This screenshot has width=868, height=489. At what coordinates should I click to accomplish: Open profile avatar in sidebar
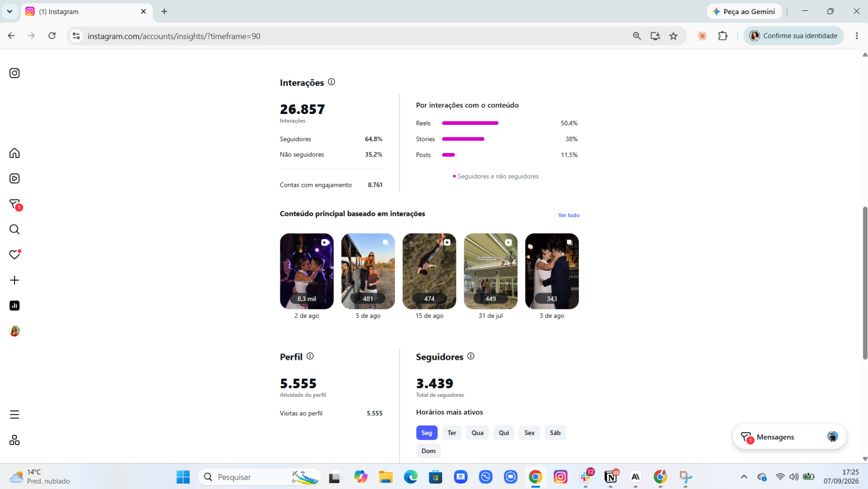pyautogui.click(x=15, y=331)
